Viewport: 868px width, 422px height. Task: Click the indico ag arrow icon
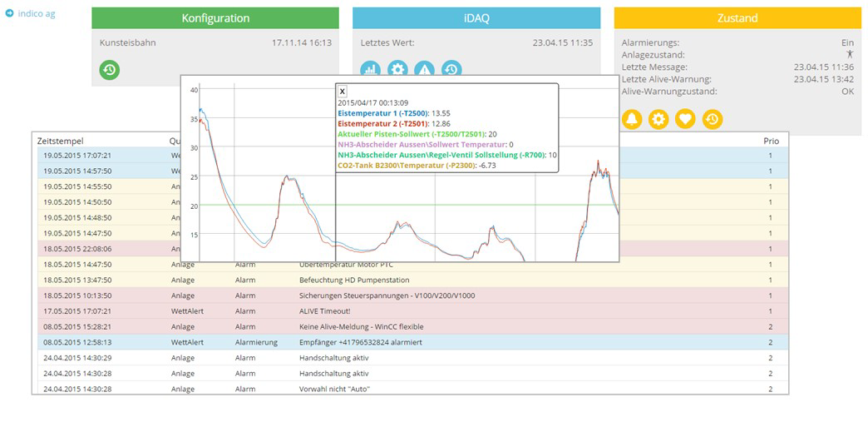[9, 13]
